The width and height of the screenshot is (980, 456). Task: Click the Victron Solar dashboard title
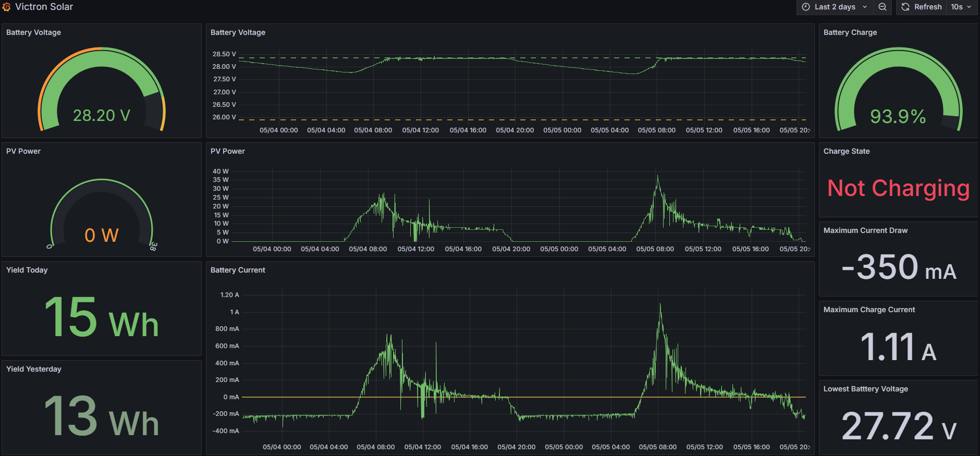point(44,7)
